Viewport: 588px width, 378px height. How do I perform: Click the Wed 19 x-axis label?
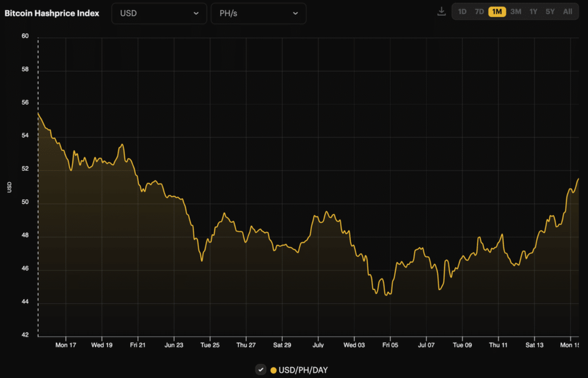pos(102,345)
